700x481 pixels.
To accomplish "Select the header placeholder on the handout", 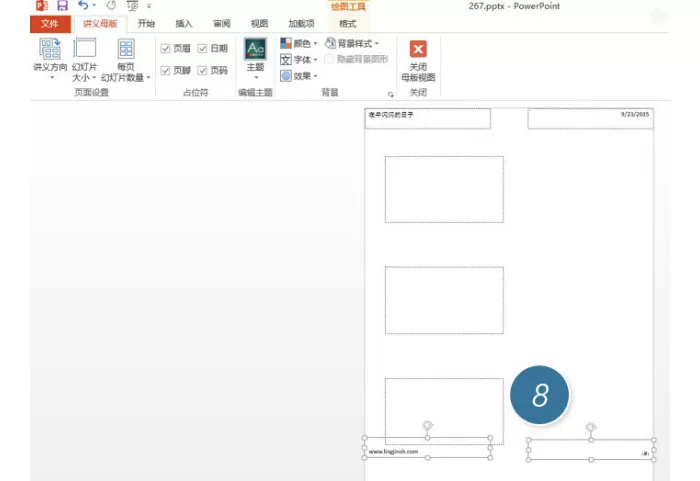I will coord(428,118).
